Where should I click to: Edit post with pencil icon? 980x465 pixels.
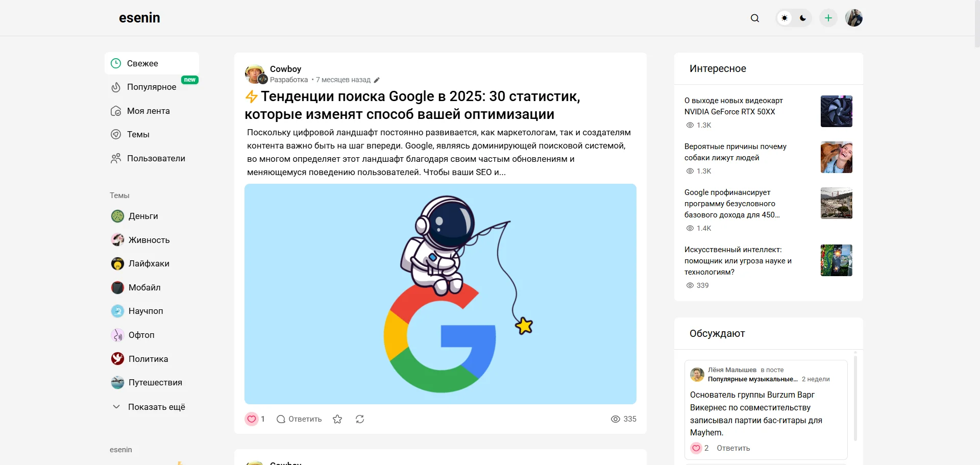point(377,80)
